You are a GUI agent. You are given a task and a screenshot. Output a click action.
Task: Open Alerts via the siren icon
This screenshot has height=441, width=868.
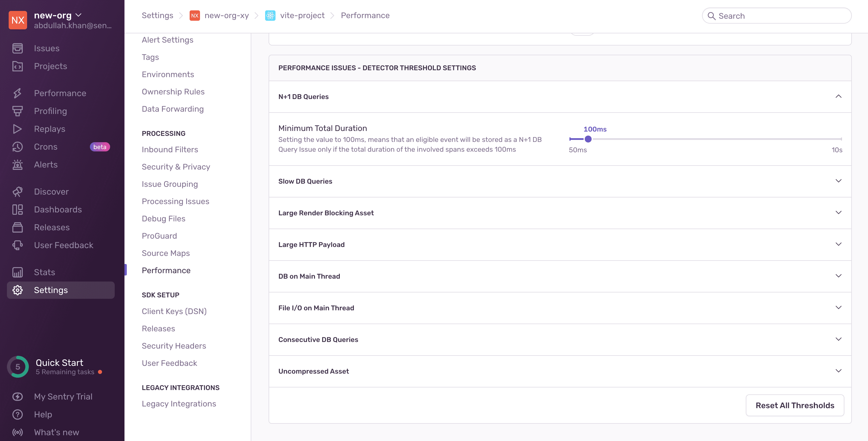pyautogui.click(x=18, y=165)
